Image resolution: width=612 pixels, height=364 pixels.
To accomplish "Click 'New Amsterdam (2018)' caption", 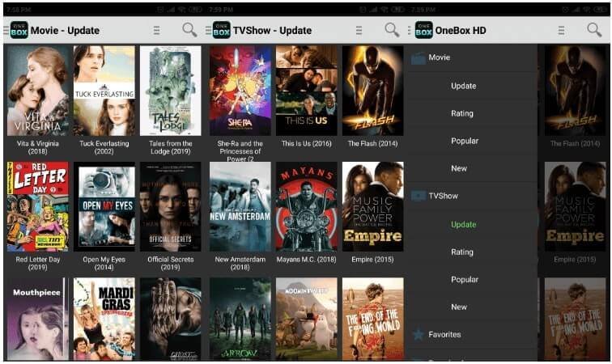I will [x=240, y=264].
